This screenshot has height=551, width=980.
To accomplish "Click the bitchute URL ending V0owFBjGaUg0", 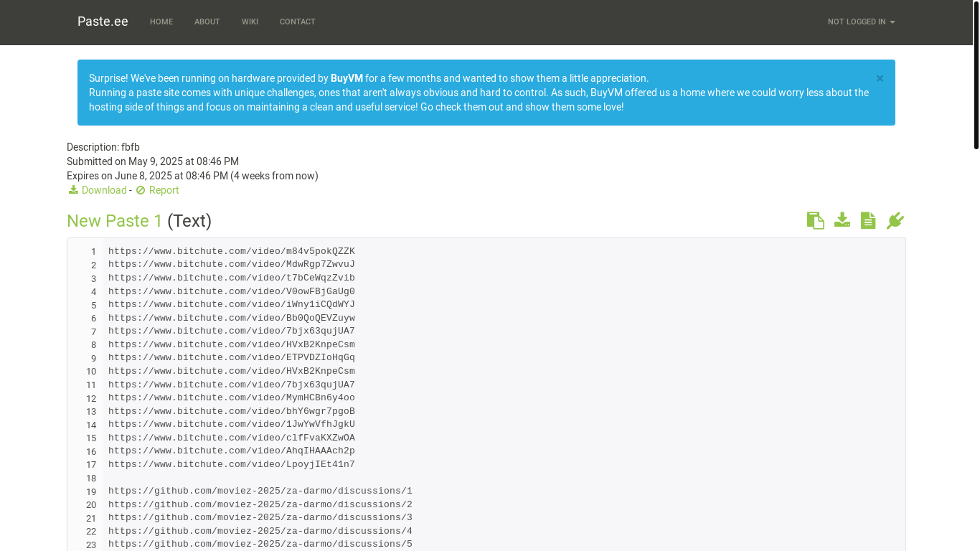I will click(x=232, y=291).
